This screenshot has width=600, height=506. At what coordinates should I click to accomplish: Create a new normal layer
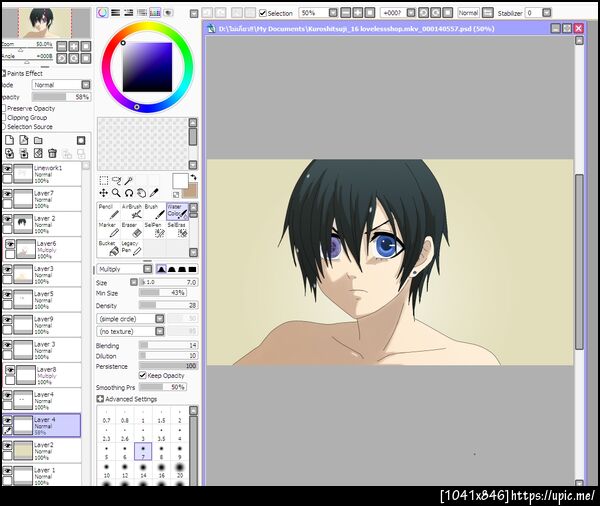10,140
